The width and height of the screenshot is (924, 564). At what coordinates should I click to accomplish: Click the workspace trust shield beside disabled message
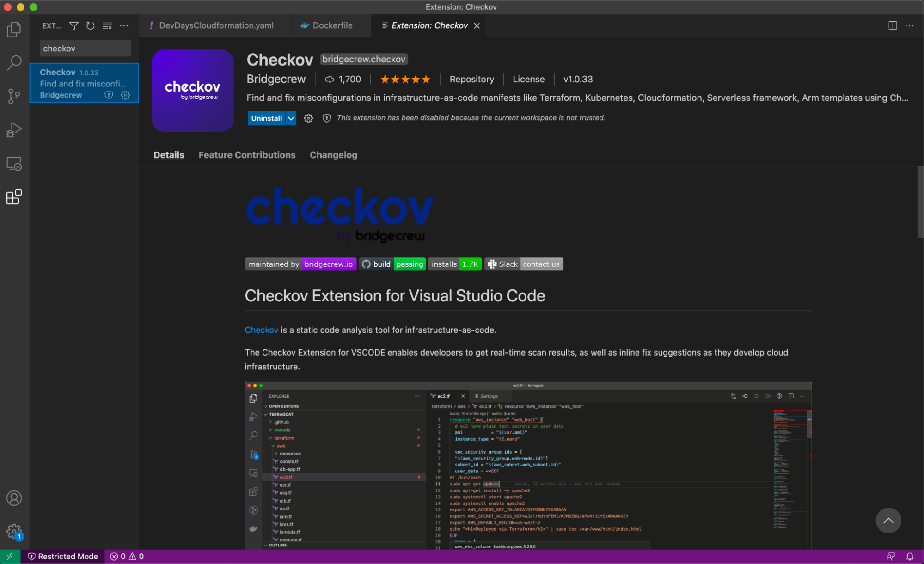(327, 118)
